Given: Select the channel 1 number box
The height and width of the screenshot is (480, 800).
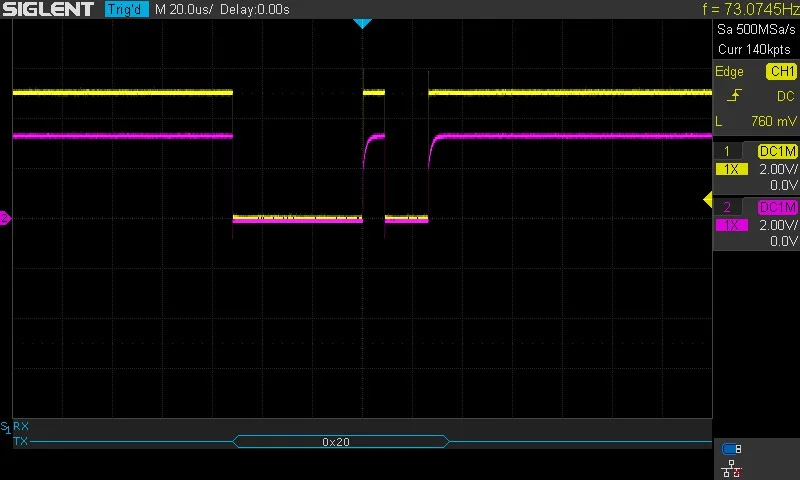Looking at the screenshot, I should pos(727,151).
